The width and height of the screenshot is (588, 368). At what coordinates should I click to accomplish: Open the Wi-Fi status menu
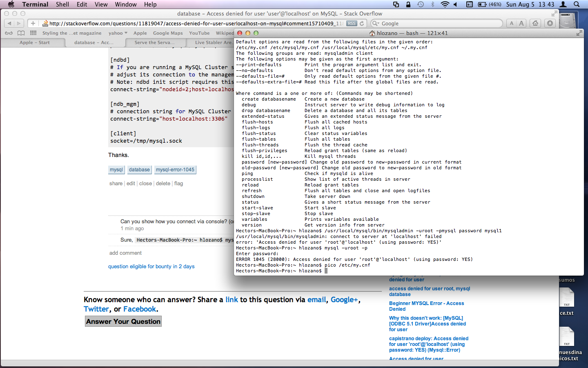(445, 4)
